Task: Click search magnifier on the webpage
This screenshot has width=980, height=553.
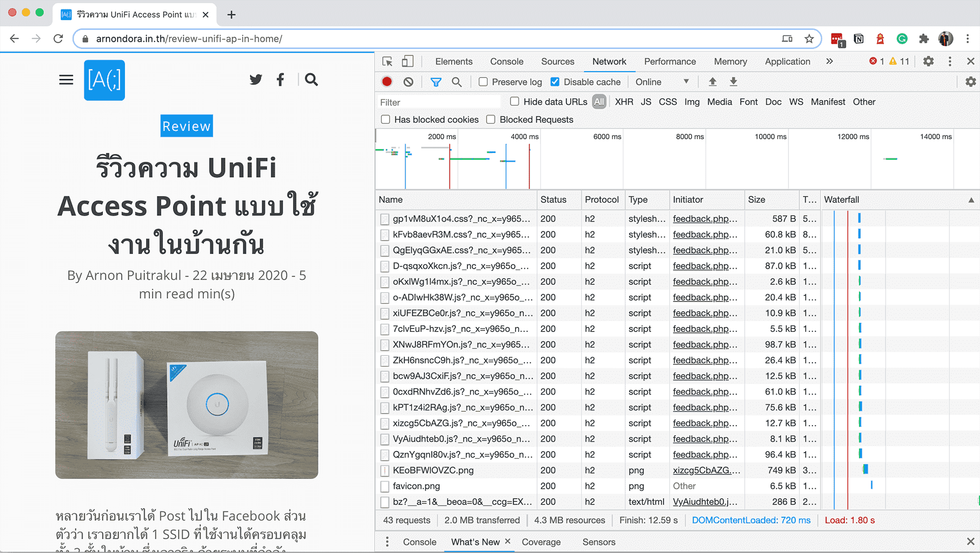Action: (x=311, y=79)
